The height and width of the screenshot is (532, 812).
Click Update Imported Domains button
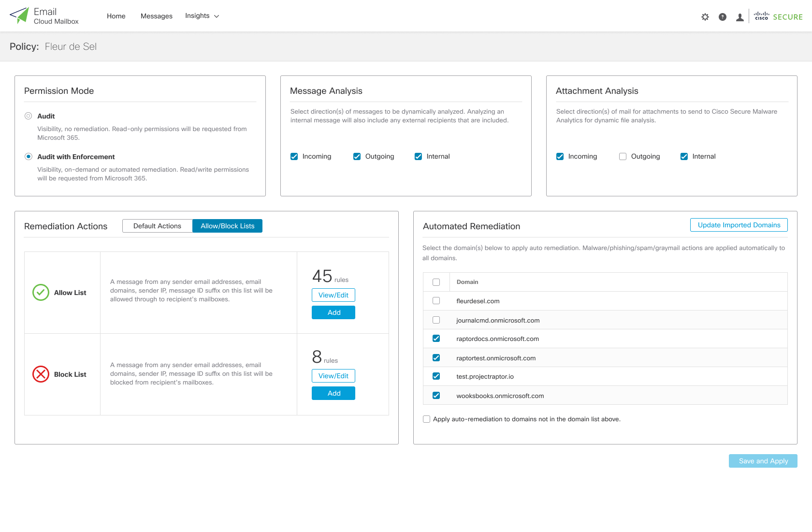point(739,225)
